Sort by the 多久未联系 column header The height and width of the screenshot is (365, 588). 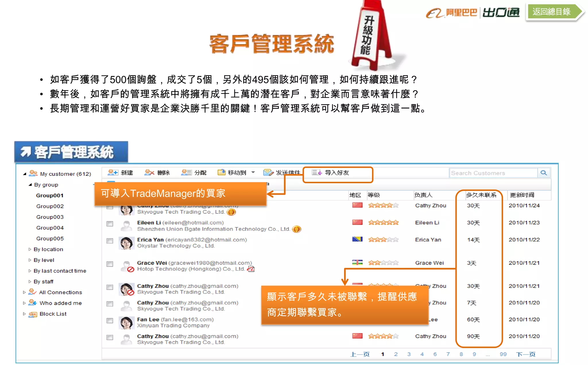481,195
